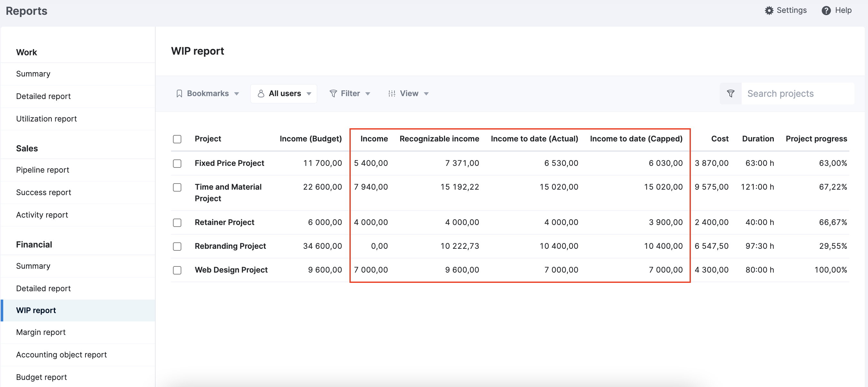Viewport: 868px width, 387px height.
Task: Click the 34 600,00 budget value
Action: 322,247
